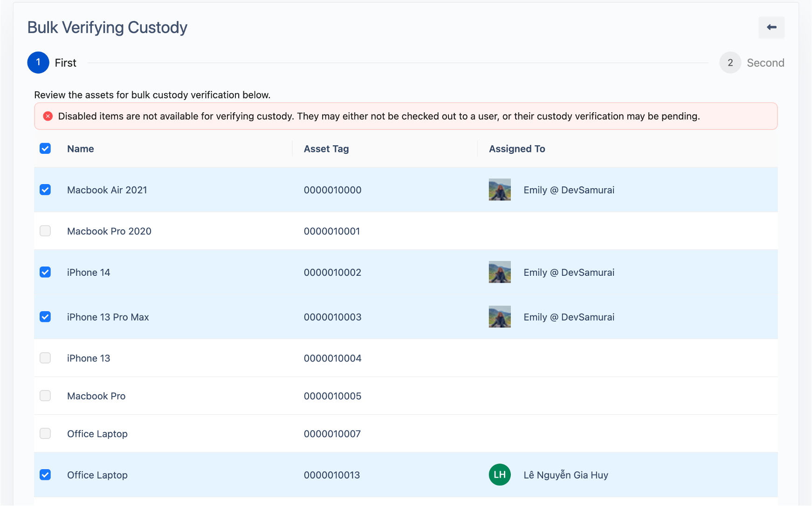Click asset tag 0000010000
812x506 pixels.
click(333, 190)
